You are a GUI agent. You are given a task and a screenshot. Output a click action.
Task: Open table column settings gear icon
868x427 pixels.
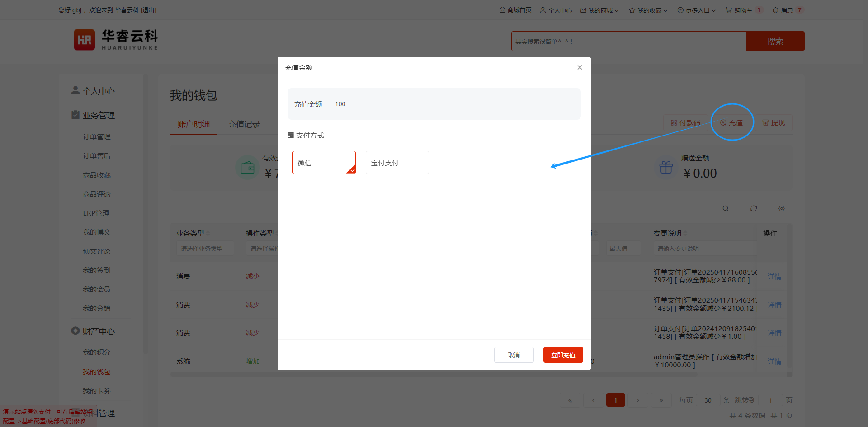[782, 209]
